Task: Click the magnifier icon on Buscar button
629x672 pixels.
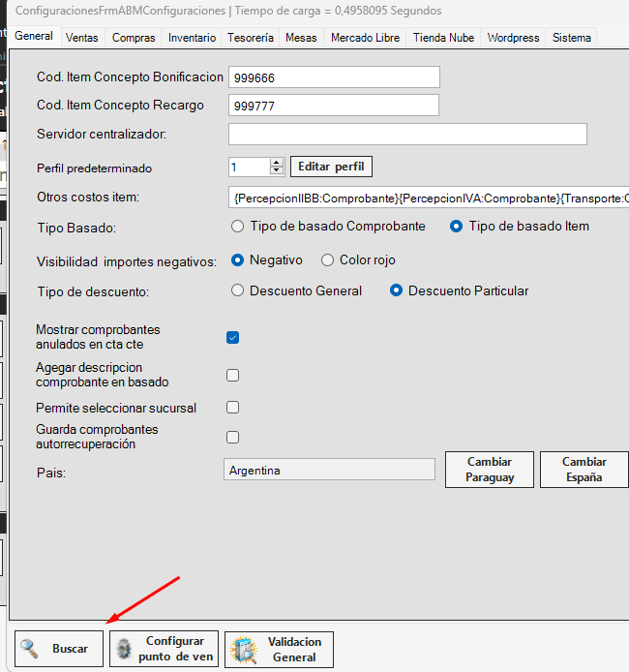Action: [29, 649]
